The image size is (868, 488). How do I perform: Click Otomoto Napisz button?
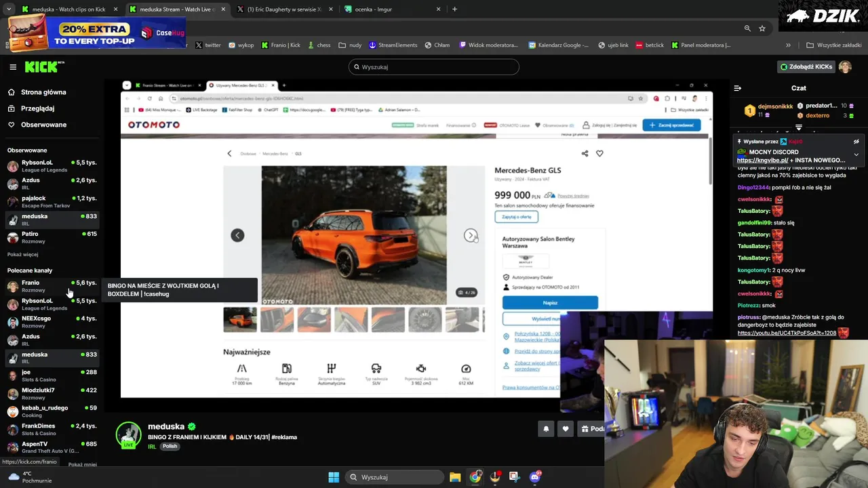(x=550, y=303)
